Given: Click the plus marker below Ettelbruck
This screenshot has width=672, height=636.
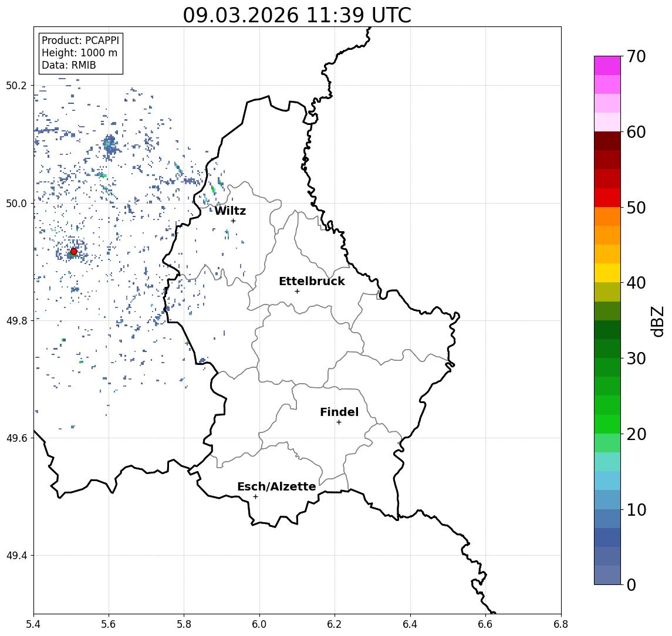Looking at the screenshot, I should (297, 292).
